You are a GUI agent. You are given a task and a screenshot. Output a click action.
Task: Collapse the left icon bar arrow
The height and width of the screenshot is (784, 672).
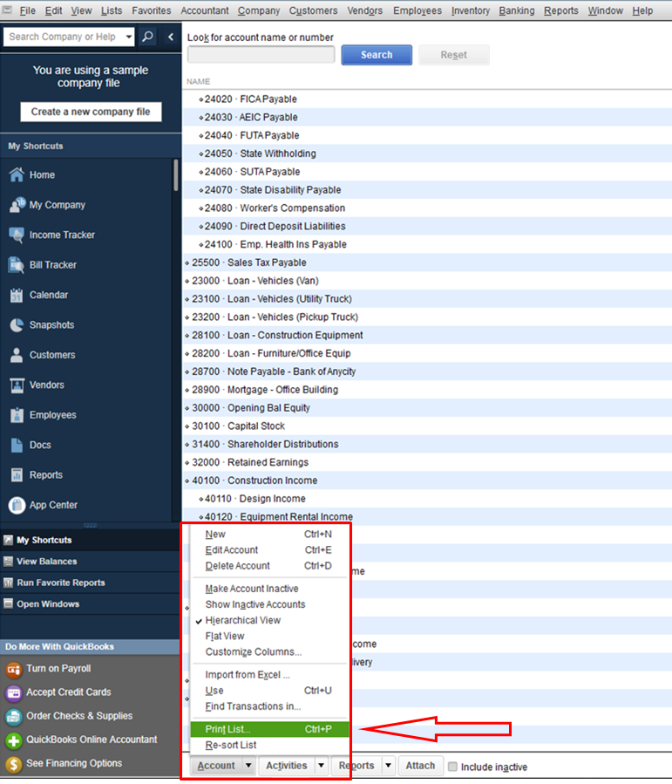[170, 37]
